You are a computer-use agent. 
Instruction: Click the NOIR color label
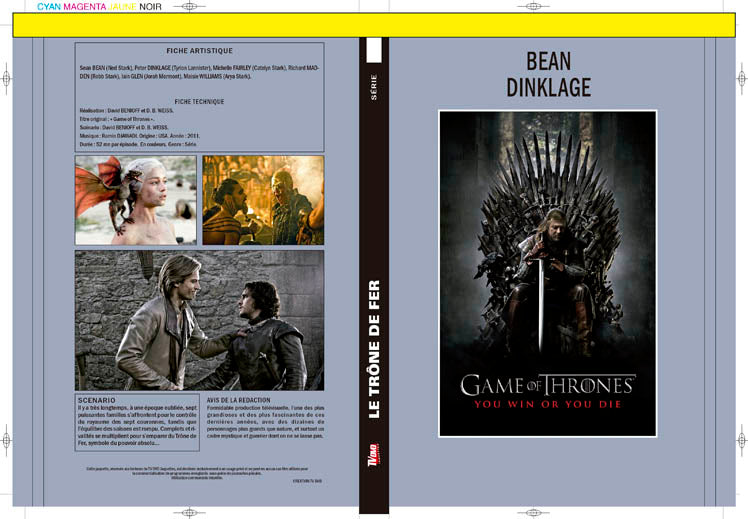(150, 7)
